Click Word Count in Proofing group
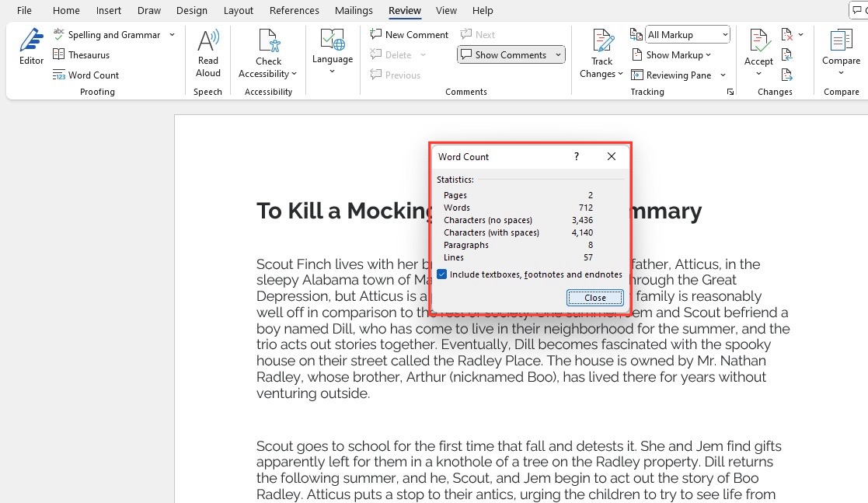The height and width of the screenshot is (503, 868). [x=85, y=75]
